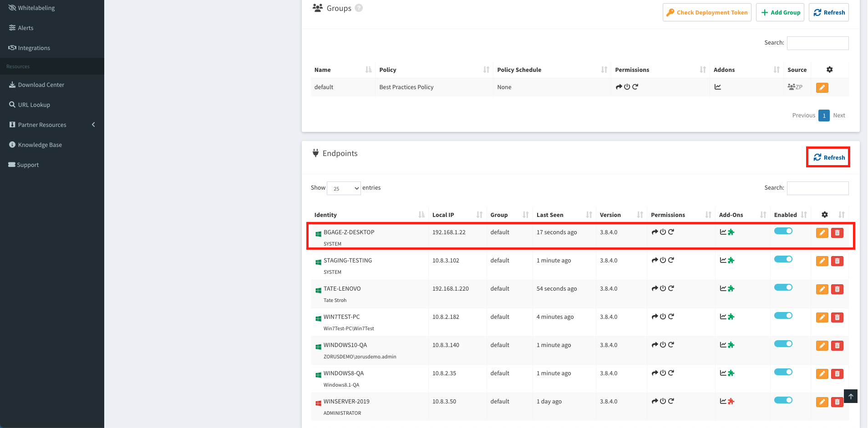Open the Show entries dropdown
The image size is (868, 428).
click(344, 188)
